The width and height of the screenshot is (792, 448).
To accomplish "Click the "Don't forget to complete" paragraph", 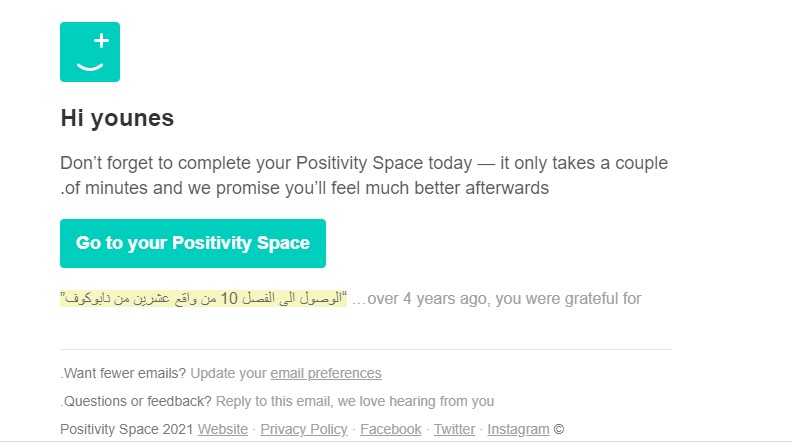I will click(364, 175).
